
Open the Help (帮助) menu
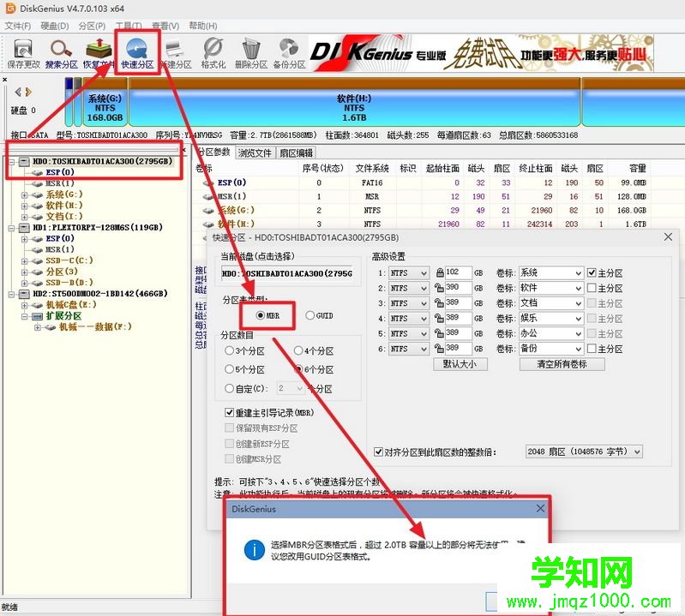tap(203, 26)
